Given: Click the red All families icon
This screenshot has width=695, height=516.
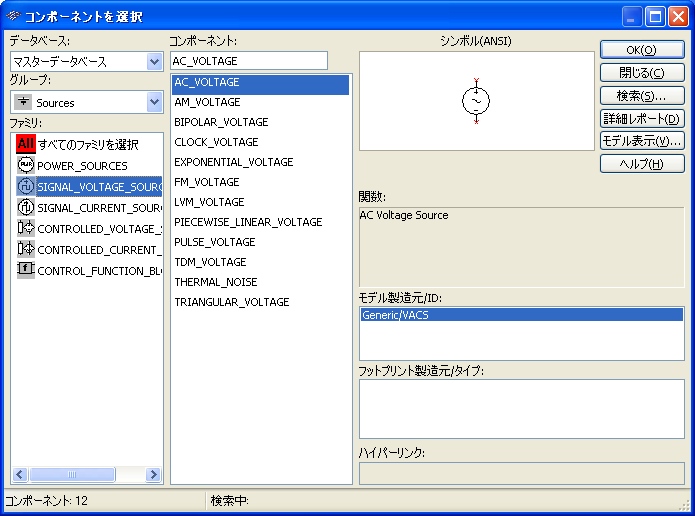Looking at the screenshot, I should 26,144.
